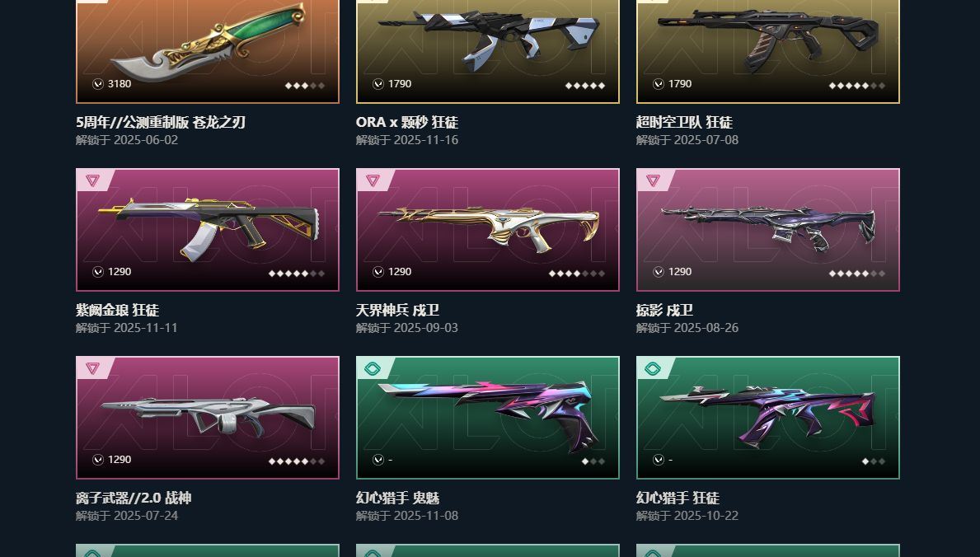
Task: Click the unlock date 2025-10-22 text
Action: (706, 516)
